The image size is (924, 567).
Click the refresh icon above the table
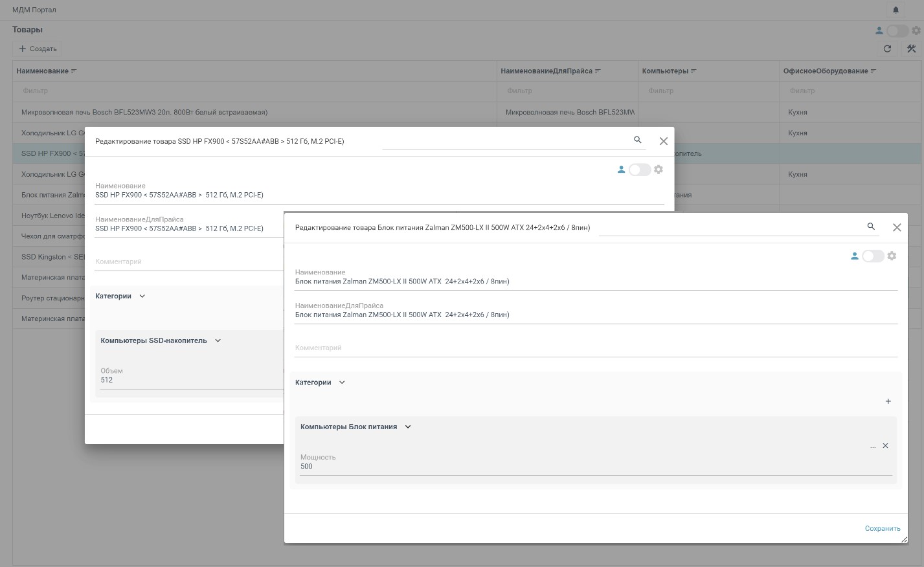(x=887, y=49)
